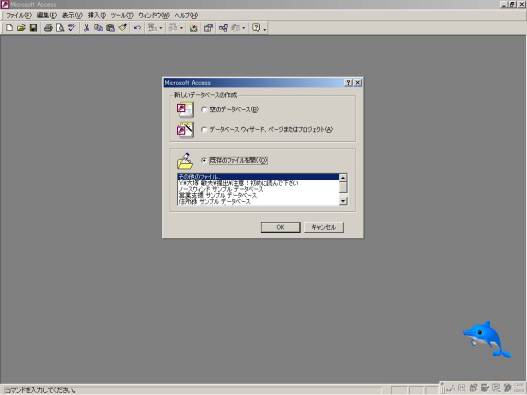The width and height of the screenshot is (527, 395).
Task: Open a database via folder icon
Action: (x=21, y=28)
